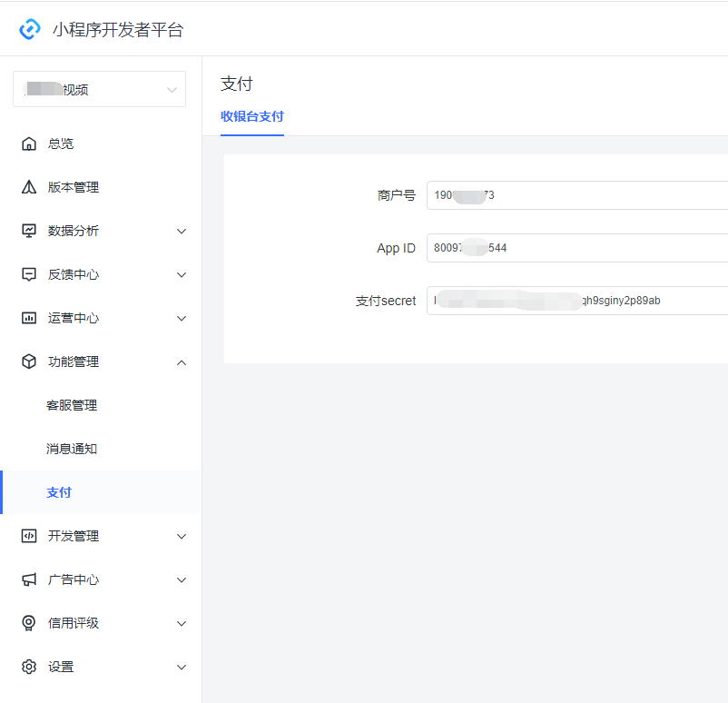Click the 设置 gear icon
This screenshot has height=703, width=728.
[29, 667]
